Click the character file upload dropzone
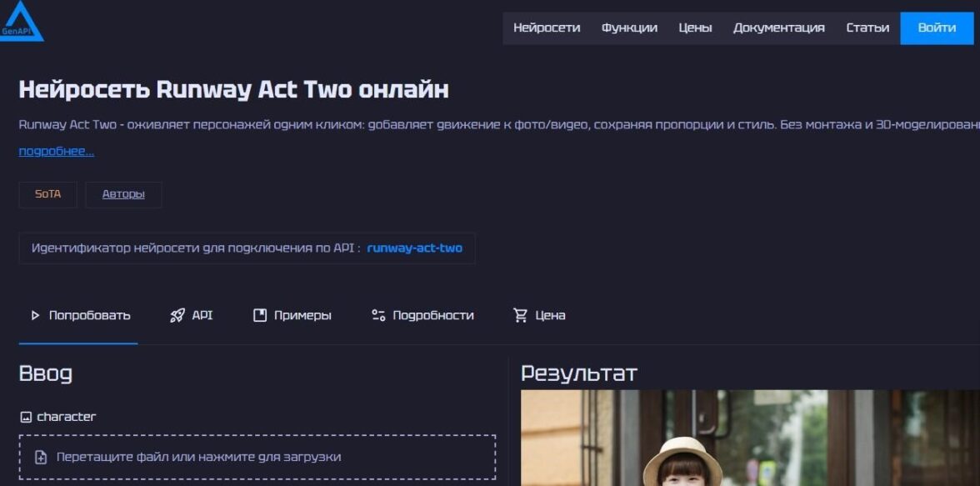Viewport: 980px width, 486px height. tap(257, 457)
